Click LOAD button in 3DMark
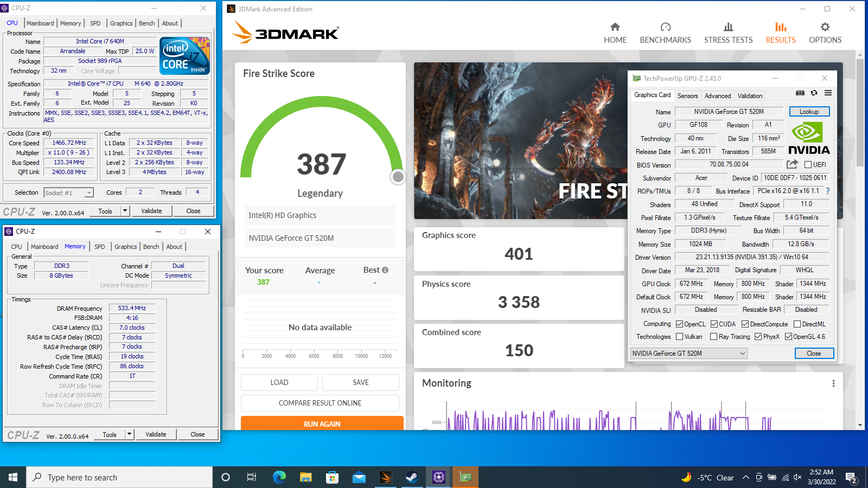The height and width of the screenshot is (488, 868). tap(279, 382)
